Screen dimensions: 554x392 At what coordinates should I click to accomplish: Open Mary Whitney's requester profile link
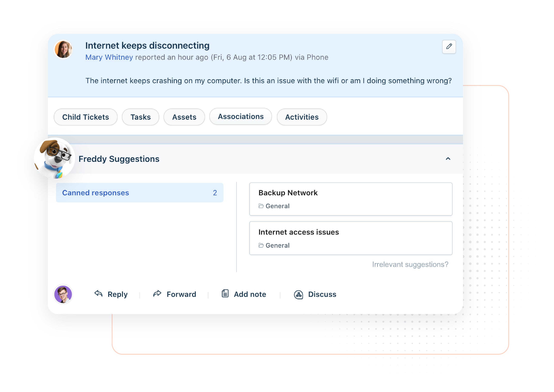109,57
